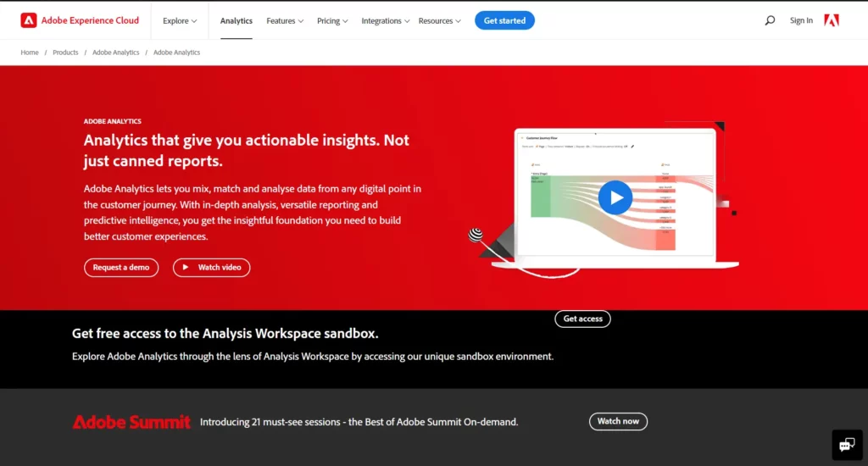Screen dimensions: 868x466
Task: Open the Resources dropdown
Action: pos(440,20)
